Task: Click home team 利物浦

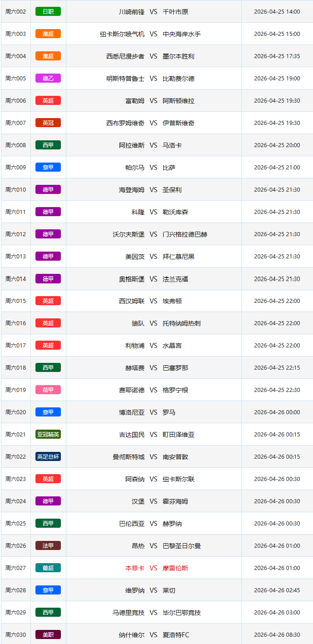Action: pos(135,346)
